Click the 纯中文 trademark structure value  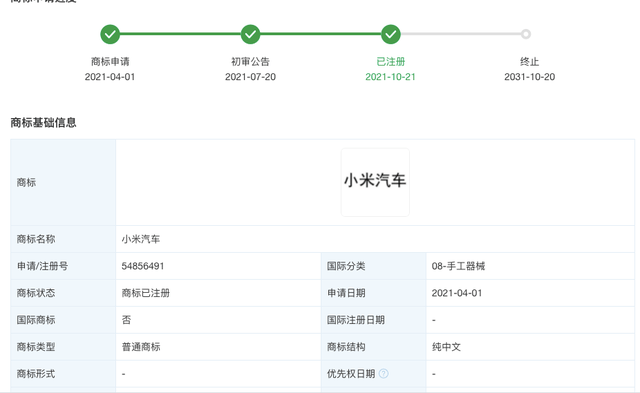(x=446, y=347)
